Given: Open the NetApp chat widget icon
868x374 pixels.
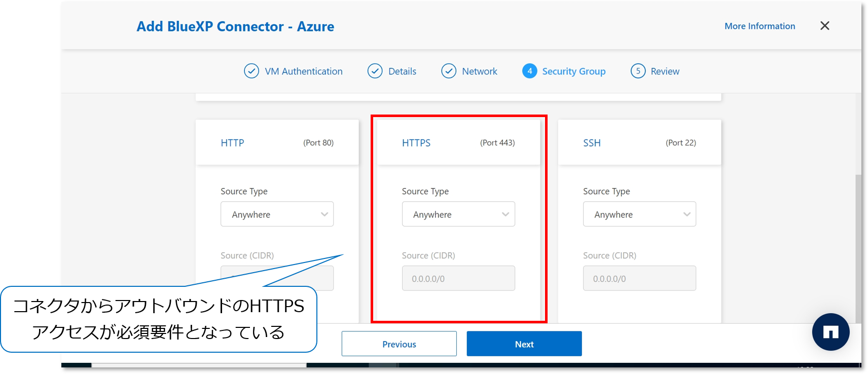Looking at the screenshot, I should point(830,332).
